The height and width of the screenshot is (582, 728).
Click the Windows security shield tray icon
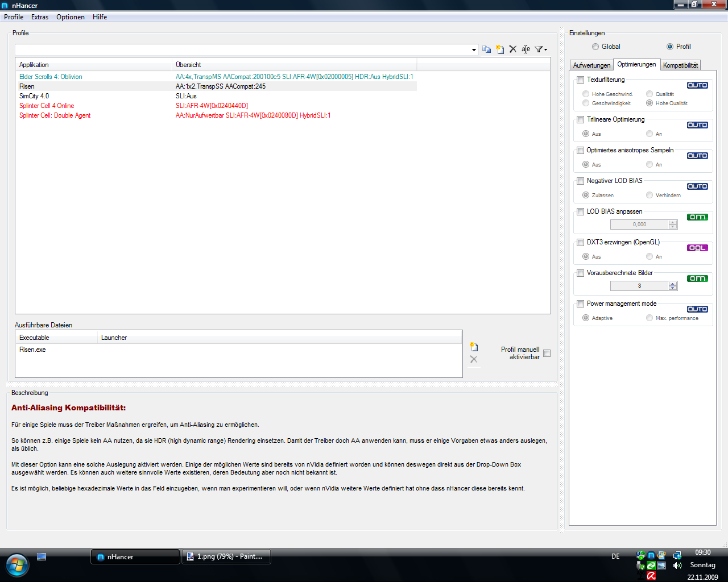pyautogui.click(x=641, y=555)
